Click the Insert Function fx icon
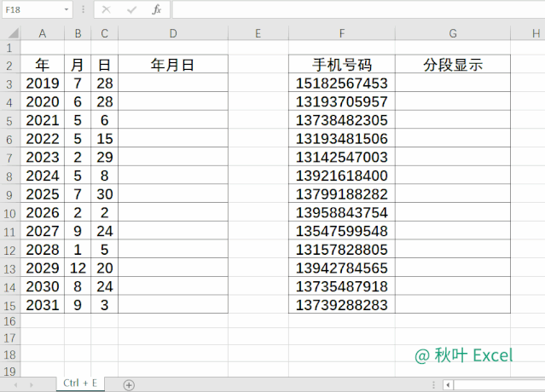The width and height of the screenshot is (545, 392). tap(157, 9)
